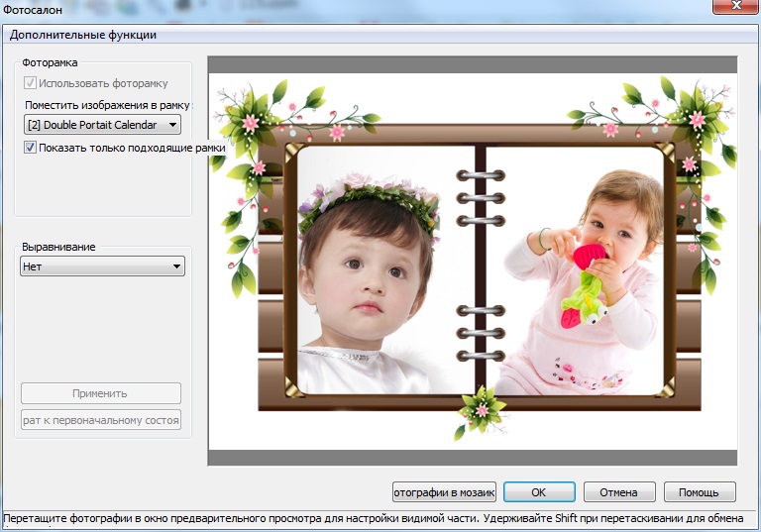This screenshot has height=532, width=761.
Task: Click the 'Отмена' button
Action: tap(618, 492)
